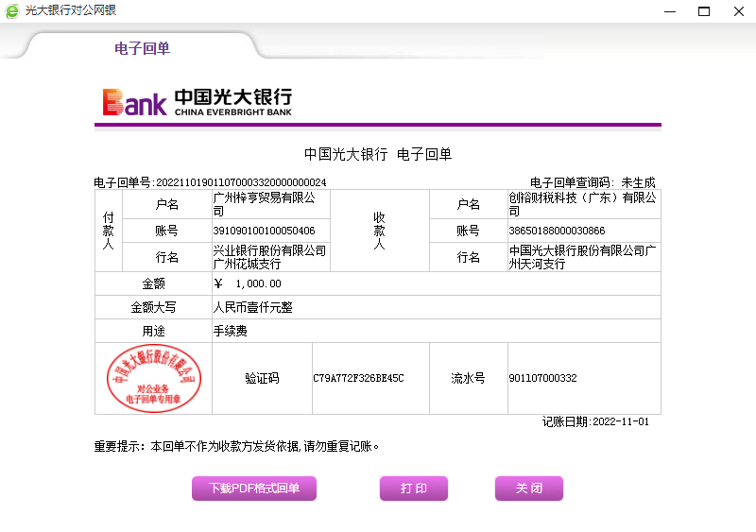Viewport: 756px width, 532px height.
Task: Click the heading 中国光大银行 电子回单
Action: point(378,154)
